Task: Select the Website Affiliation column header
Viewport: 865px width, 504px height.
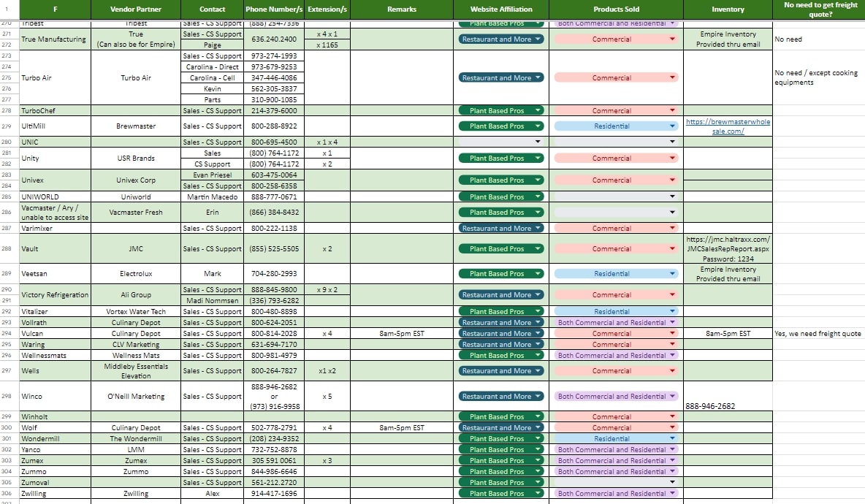Action: [x=501, y=9]
